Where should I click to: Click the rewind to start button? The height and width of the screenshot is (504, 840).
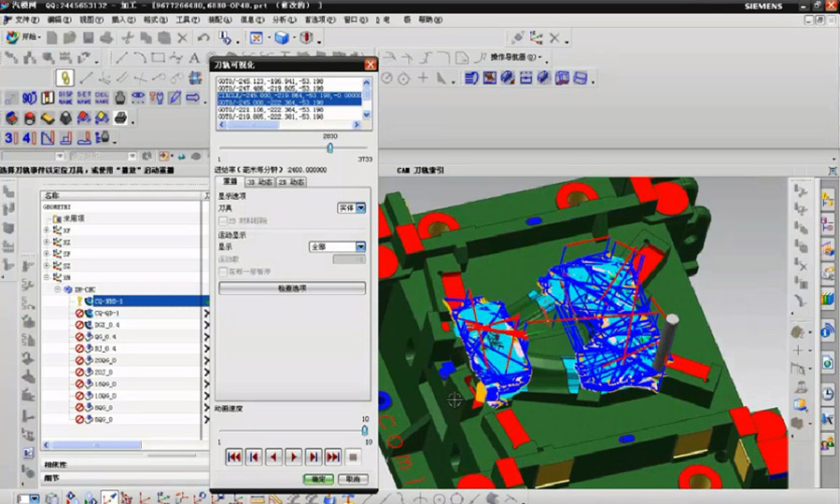coord(233,456)
